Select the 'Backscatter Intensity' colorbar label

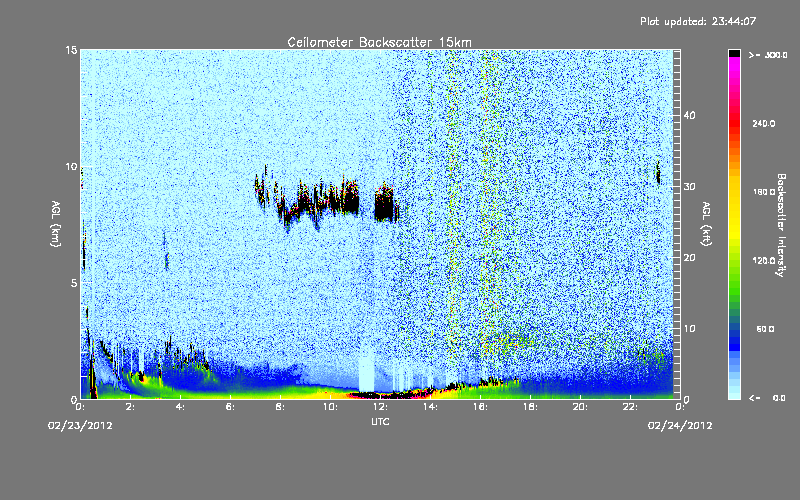point(781,225)
